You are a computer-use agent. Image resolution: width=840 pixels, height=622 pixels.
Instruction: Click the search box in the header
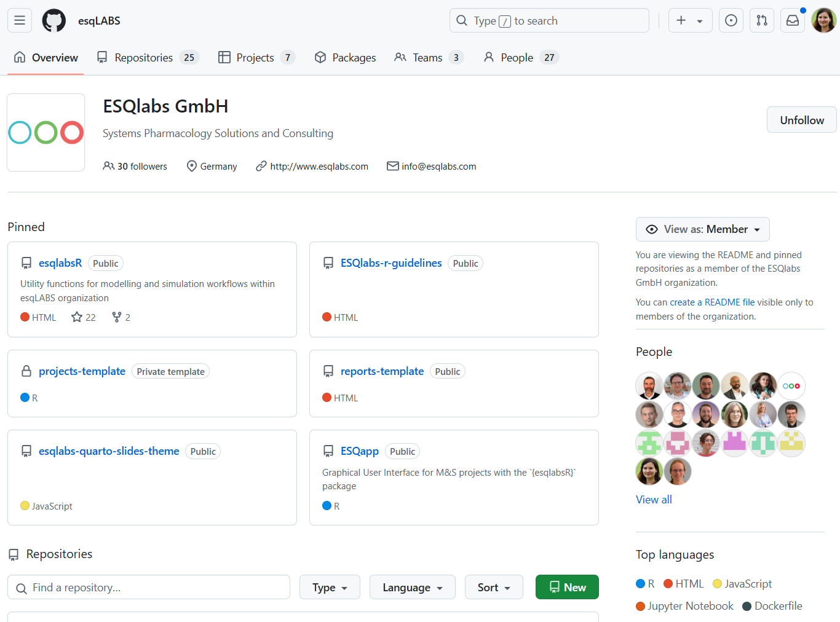click(549, 20)
